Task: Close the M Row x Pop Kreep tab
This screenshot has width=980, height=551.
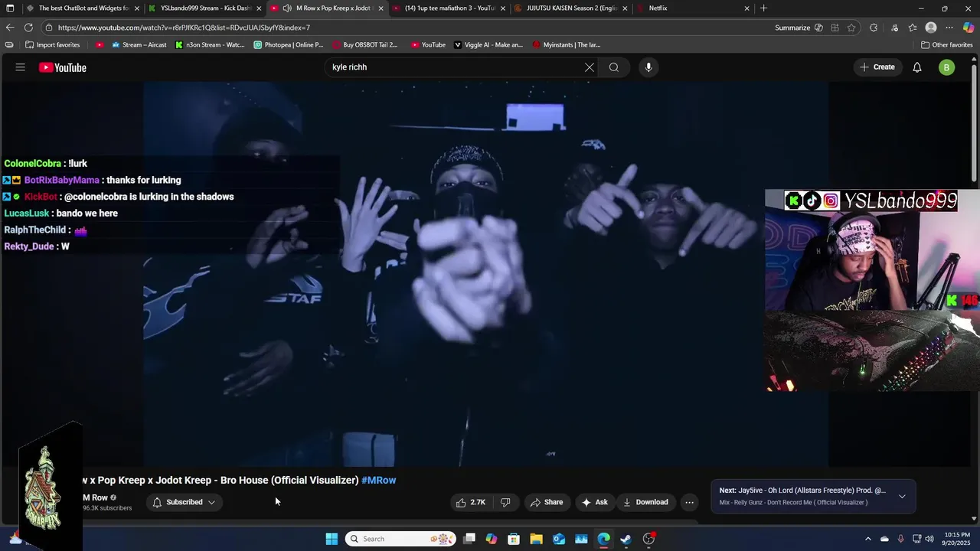Action: [381, 8]
